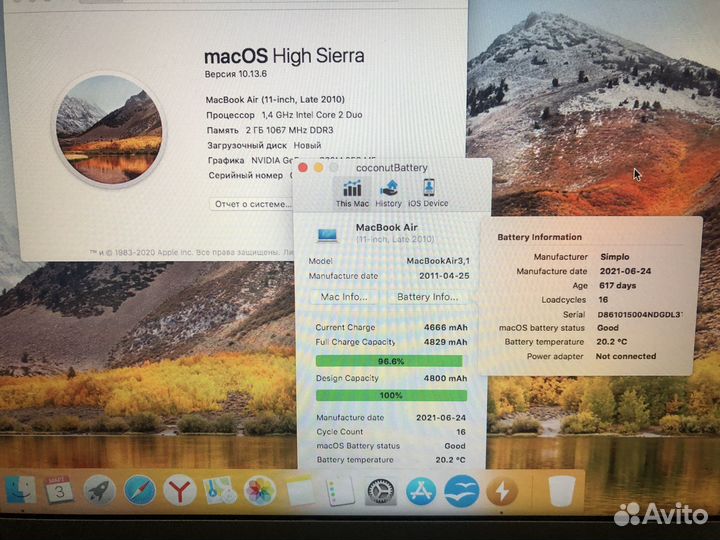
Task: Click Current Charge 4666 mAh value
Action: [445, 327]
